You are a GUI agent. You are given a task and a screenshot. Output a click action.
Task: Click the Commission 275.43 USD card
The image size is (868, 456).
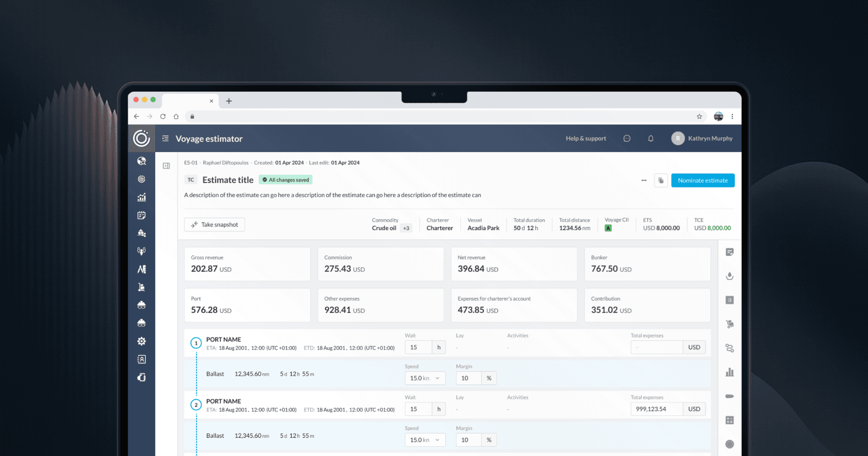tap(381, 264)
